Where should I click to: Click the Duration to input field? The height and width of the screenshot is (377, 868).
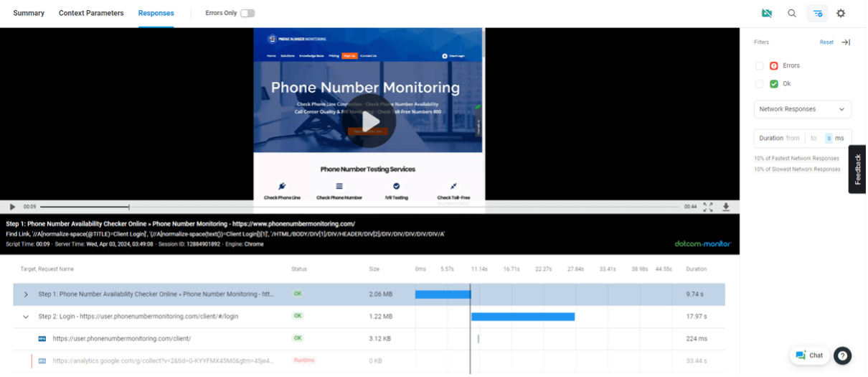(x=813, y=138)
